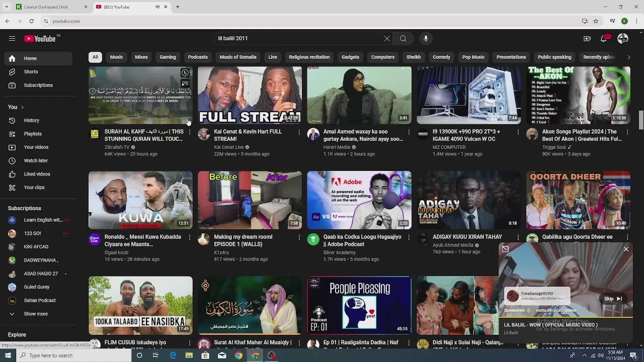Open Your videos in the sidebar
This screenshot has height=362, width=644.
pos(38,147)
